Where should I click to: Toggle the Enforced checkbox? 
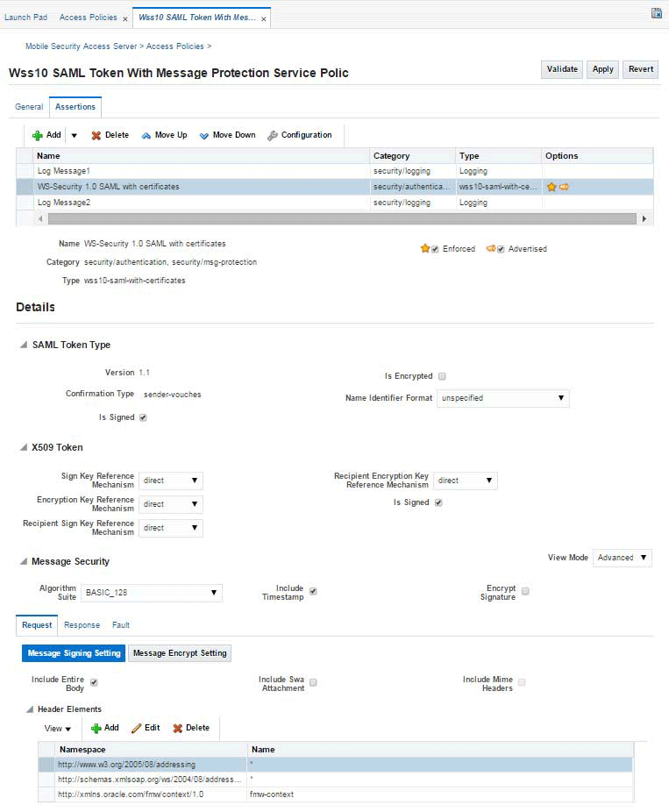pos(435,249)
